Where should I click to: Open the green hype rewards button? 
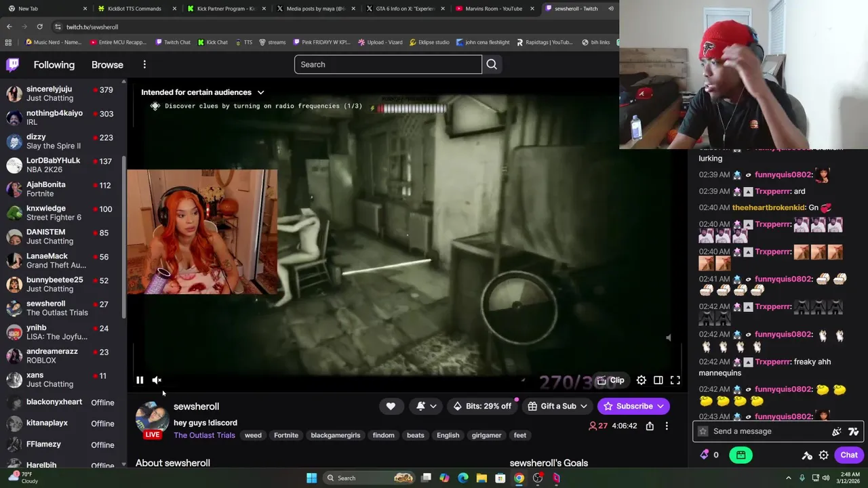pos(741,455)
